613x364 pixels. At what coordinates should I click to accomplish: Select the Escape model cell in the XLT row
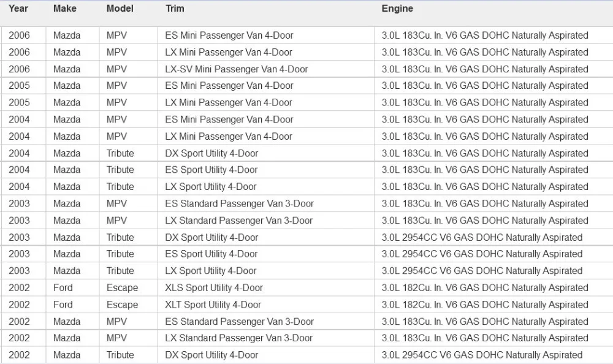point(128,305)
